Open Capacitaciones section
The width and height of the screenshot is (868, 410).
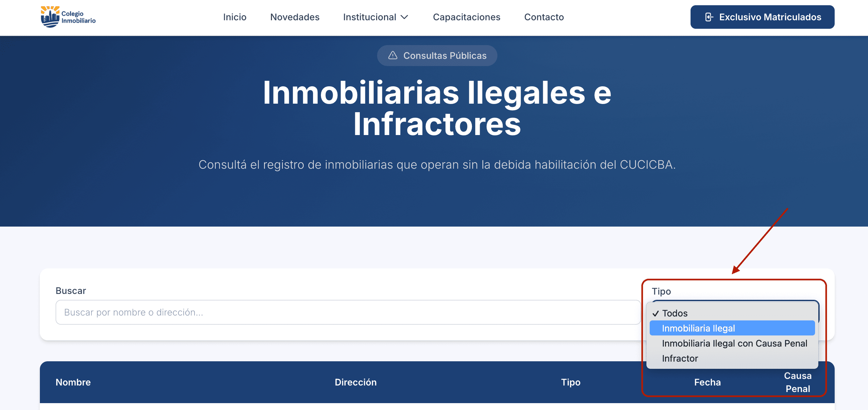click(466, 17)
